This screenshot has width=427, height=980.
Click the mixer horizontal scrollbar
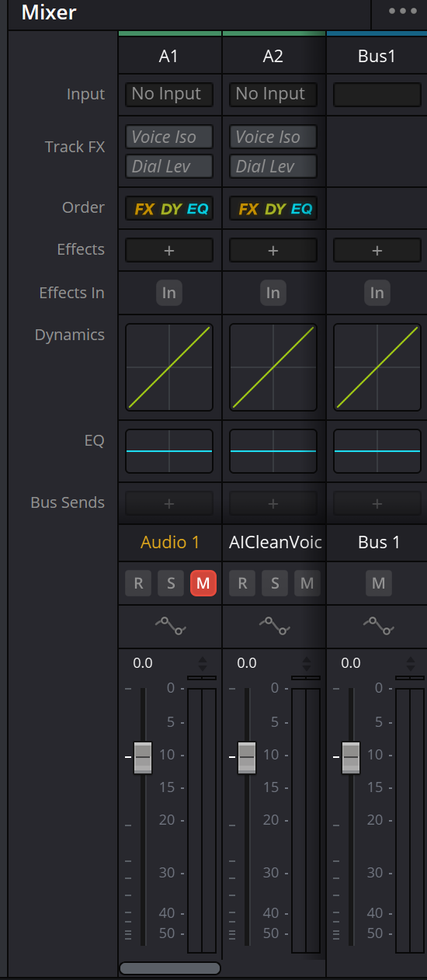[x=170, y=968]
